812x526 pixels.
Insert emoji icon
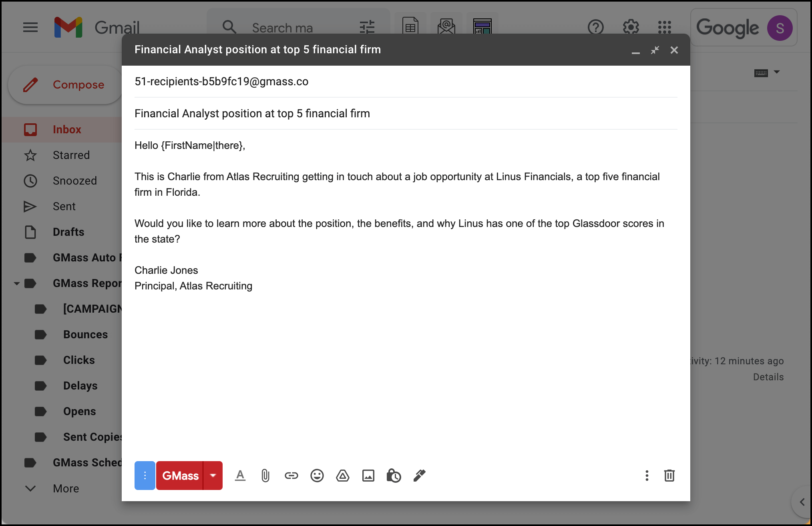(317, 476)
